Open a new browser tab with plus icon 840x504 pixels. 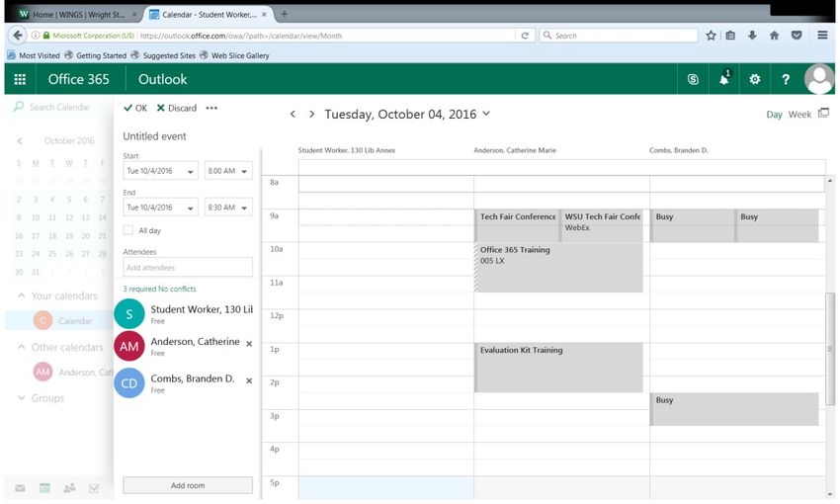point(285,14)
